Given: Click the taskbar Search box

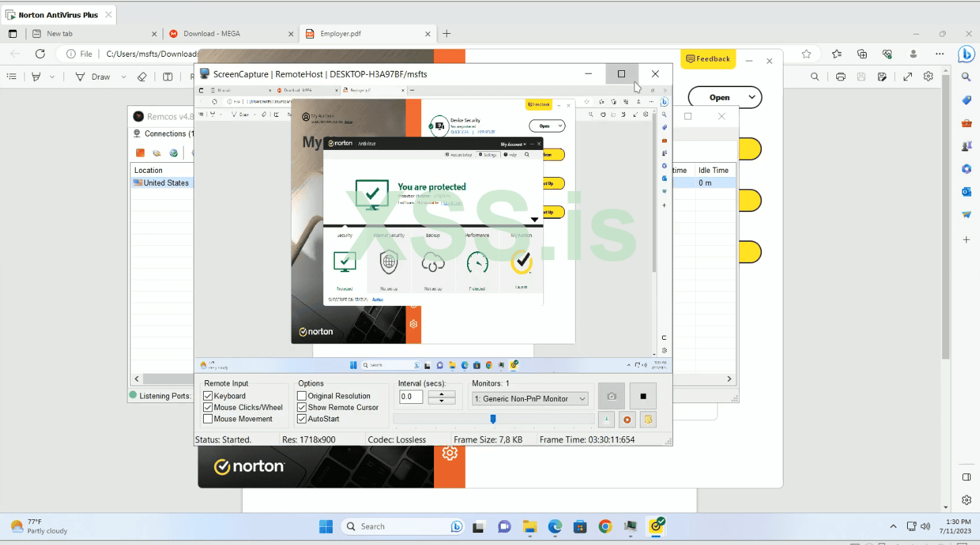Looking at the screenshot, I should point(404,527).
